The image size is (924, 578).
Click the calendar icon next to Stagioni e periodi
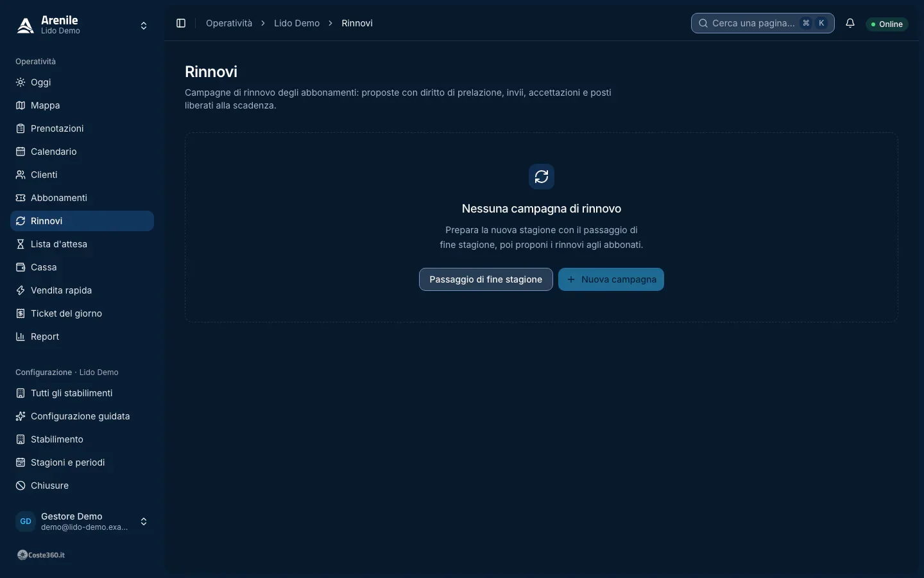pyautogui.click(x=21, y=462)
